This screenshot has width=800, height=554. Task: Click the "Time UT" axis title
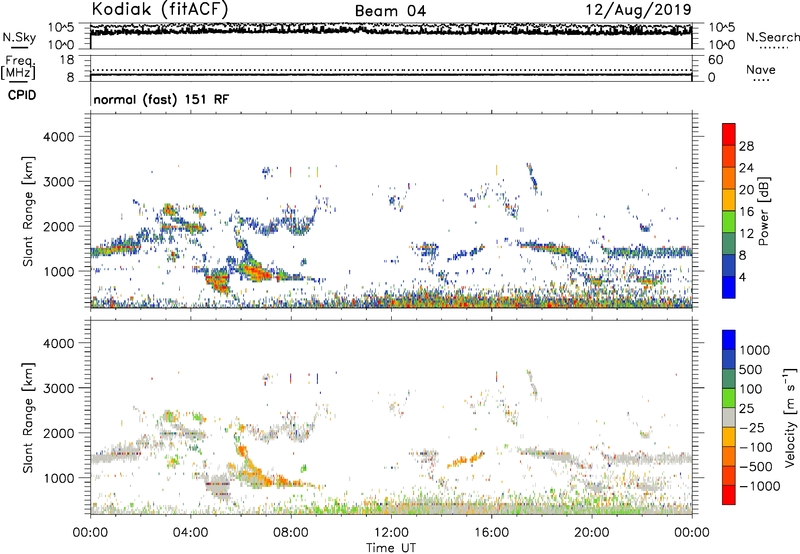pyautogui.click(x=391, y=548)
